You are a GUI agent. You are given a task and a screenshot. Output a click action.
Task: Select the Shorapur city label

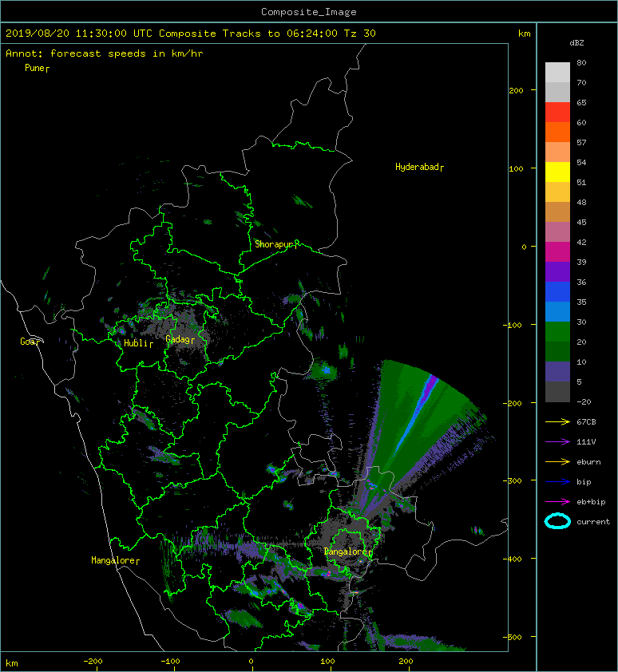click(275, 244)
